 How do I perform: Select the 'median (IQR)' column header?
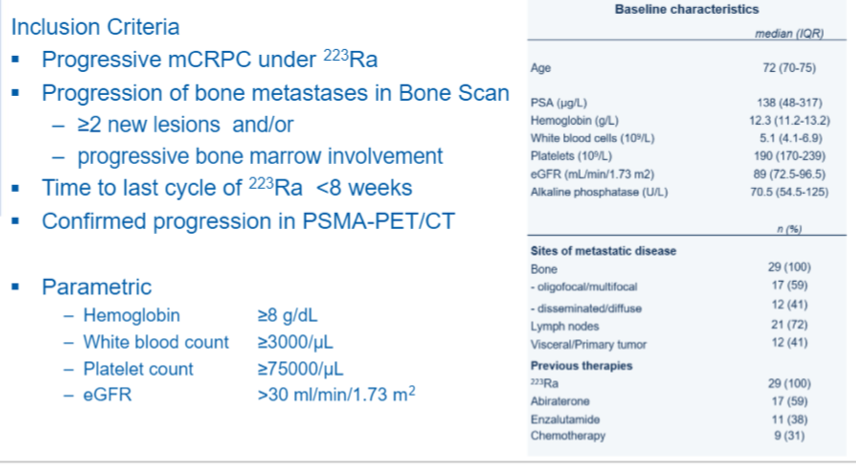[789, 34]
